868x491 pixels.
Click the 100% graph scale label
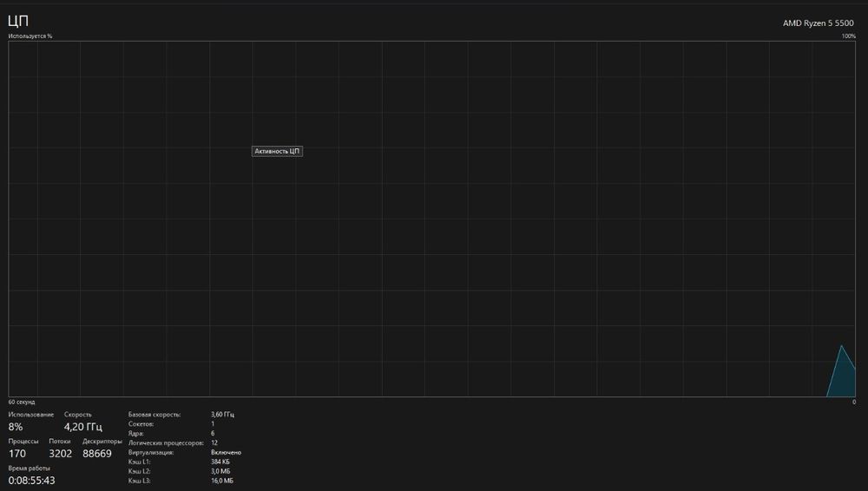tap(848, 36)
